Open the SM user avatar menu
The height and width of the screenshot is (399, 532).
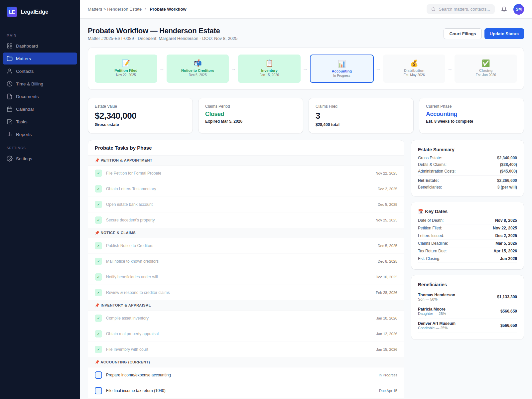click(x=519, y=9)
